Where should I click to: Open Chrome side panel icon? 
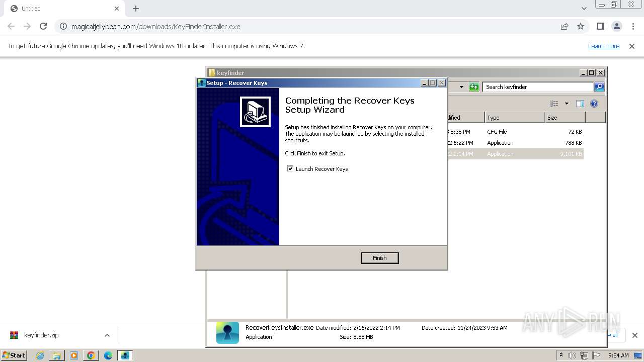(600, 26)
